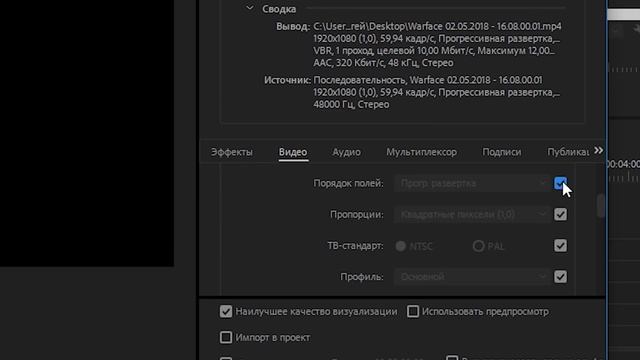Image resolution: width=640 pixels, height=360 pixels.
Task: Click the Источник sequence name text
Action: (x=428, y=80)
